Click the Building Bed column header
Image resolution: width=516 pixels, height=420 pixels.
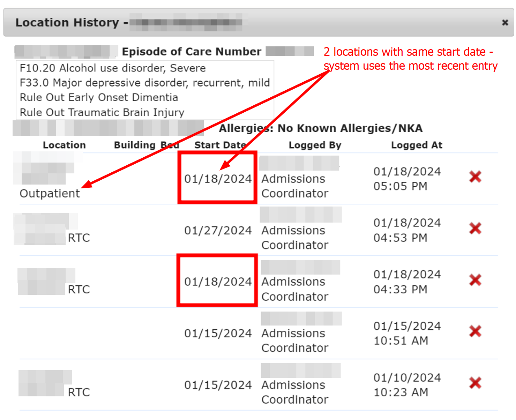(147, 145)
